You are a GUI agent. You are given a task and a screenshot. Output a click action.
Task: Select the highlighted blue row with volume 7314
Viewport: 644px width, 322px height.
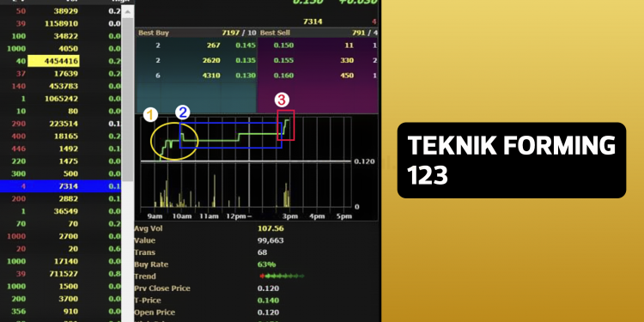pos(61,186)
